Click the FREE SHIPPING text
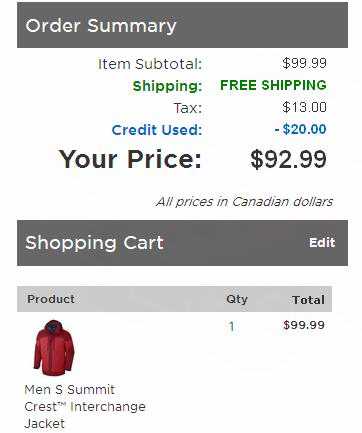The image size is (362, 433). click(x=273, y=85)
